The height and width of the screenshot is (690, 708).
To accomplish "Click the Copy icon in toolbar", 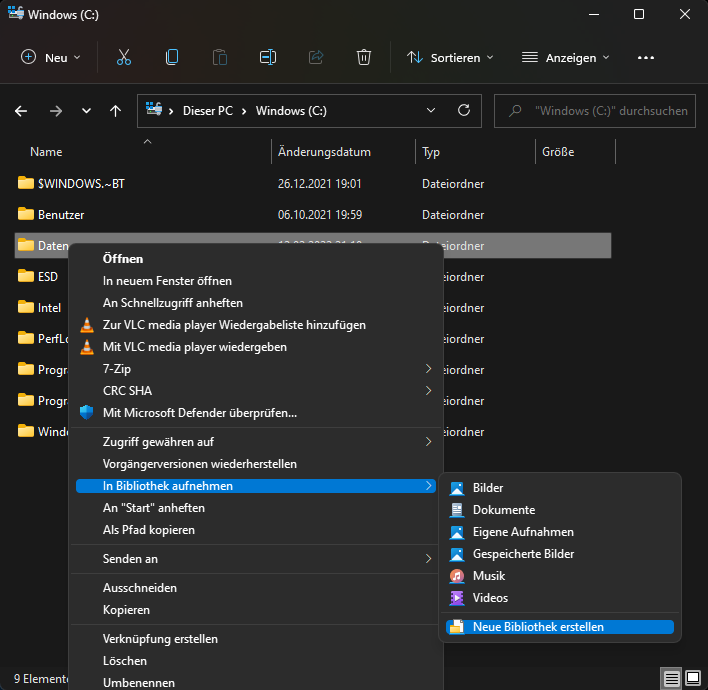I will (172, 57).
